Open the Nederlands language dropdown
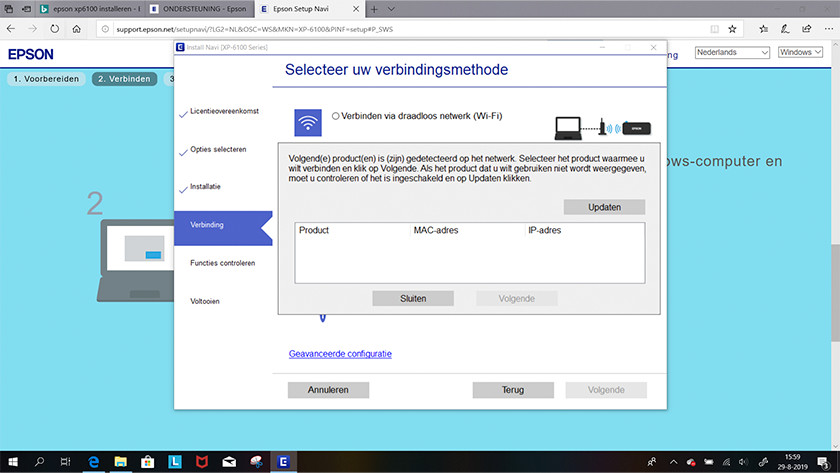Screen dimensions: 840x473 click(x=731, y=52)
